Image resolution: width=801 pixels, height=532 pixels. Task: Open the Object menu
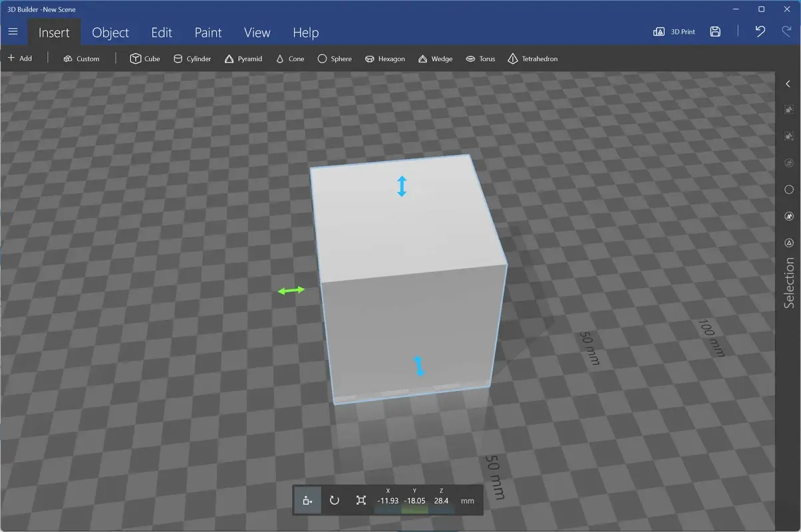(x=110, y=32)
